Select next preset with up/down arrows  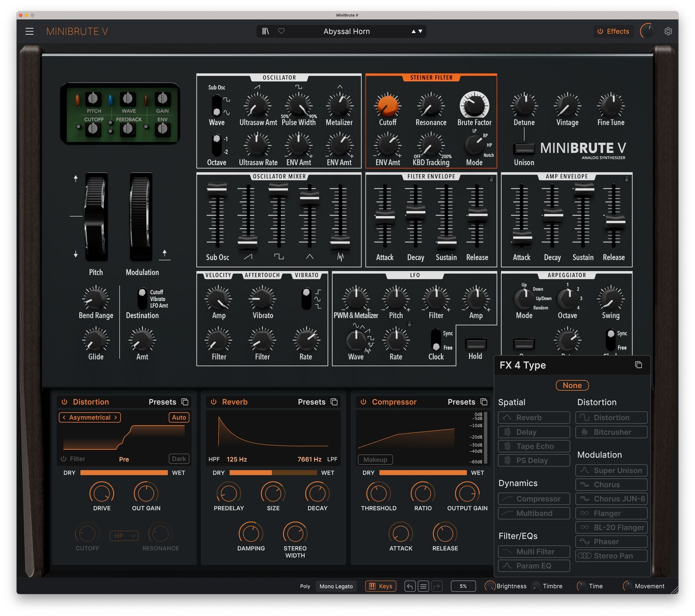420,31
